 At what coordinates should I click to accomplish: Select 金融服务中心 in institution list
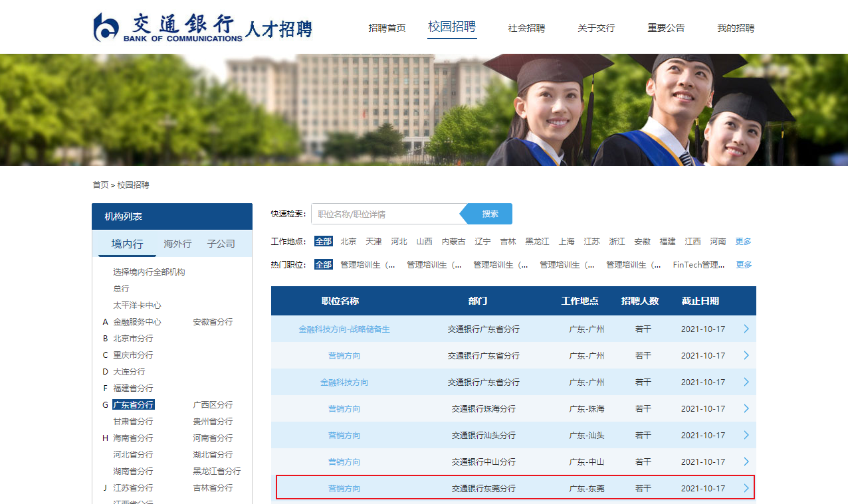[x=137, y=322]
